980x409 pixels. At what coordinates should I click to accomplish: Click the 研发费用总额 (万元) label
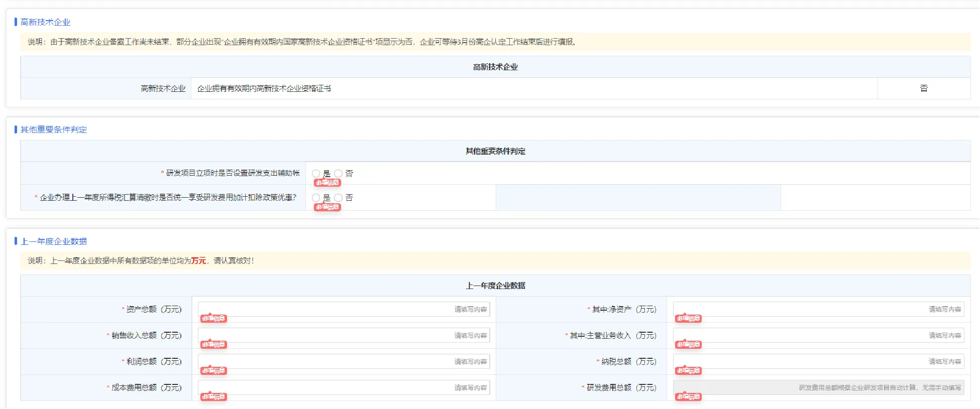point(621,387)
